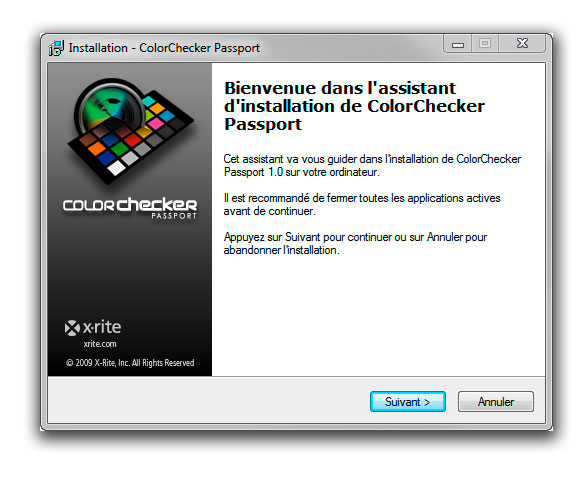
Task: Click the ColorChecker Passport logo text
Action: 130,207
